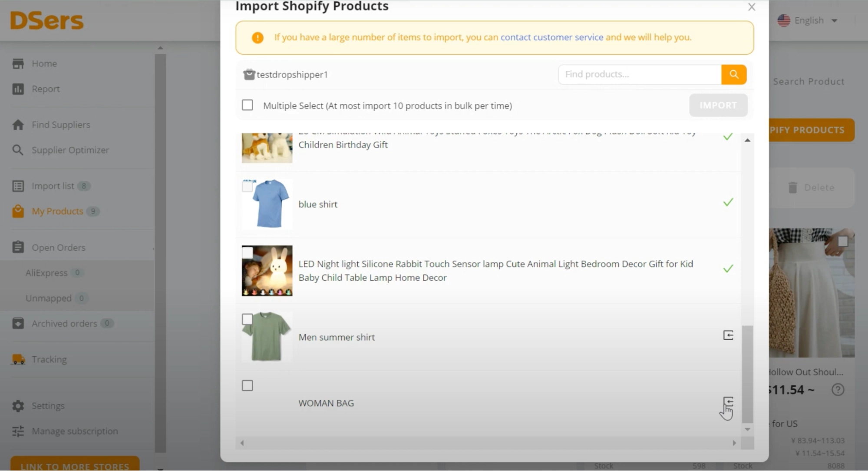Open the contact customer service link
Image resolution: width=868 pixels, height=471 pixels.
pos(552,37)
